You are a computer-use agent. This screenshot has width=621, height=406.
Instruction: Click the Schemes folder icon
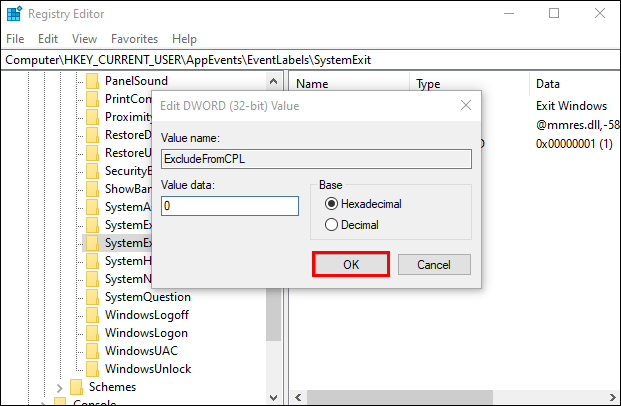[76, 387]
